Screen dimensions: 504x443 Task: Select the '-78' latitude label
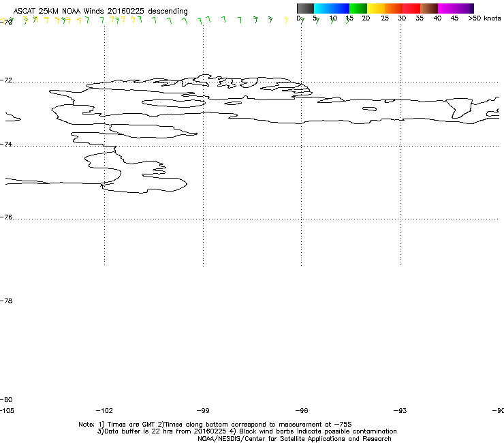(x=6, y=301)
